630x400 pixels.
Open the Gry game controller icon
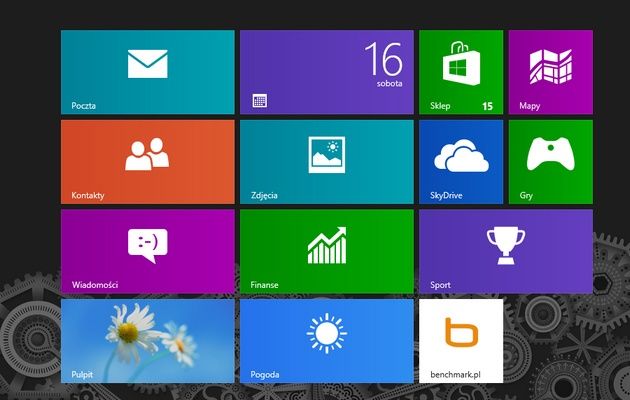click(x=550, y=153)
